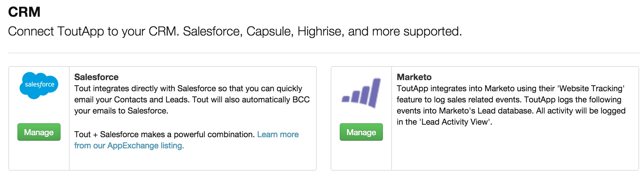Click the CRM section heading
Screen dimensions: 644x179
tap(24, 12)
